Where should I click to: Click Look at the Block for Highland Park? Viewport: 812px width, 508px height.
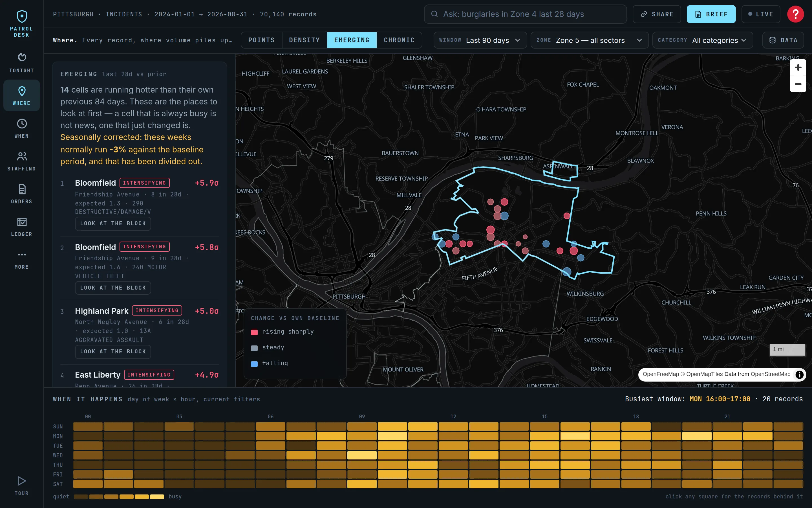coord(113,351)
